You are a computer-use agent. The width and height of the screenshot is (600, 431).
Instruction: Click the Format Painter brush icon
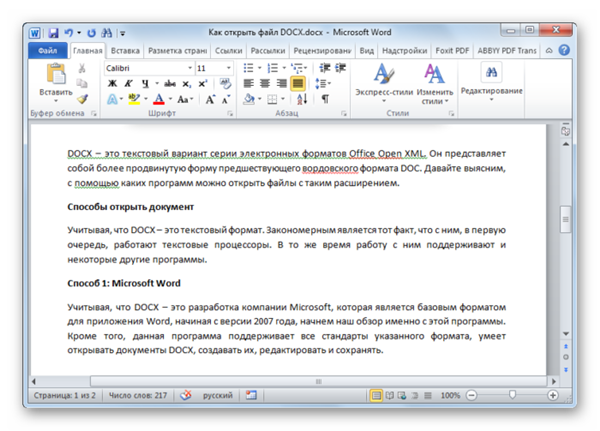click(x=82, y=99)
